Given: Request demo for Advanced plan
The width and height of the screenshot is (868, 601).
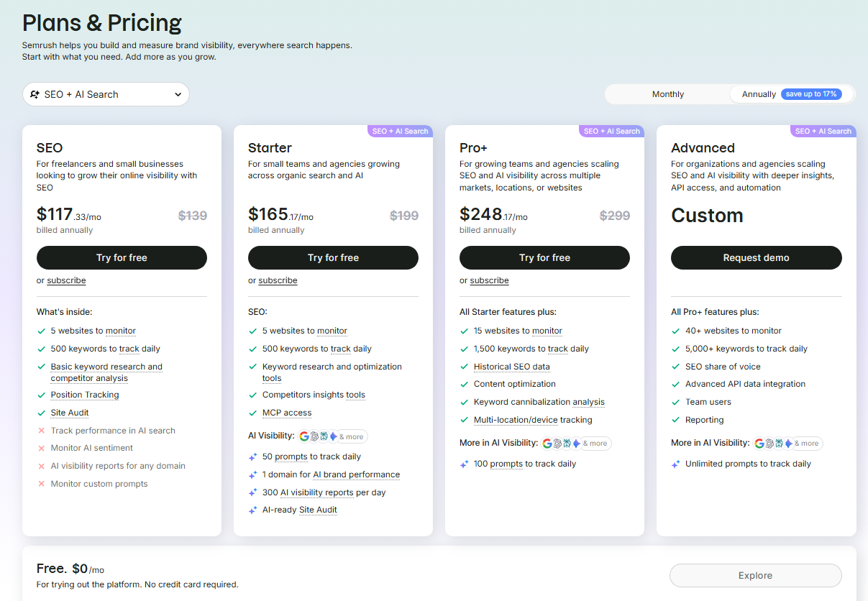Looking at the screenshot, I should (756, 257).
